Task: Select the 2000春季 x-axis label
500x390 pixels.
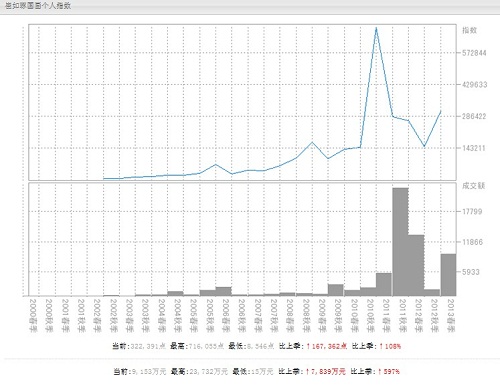Action: 33,315
